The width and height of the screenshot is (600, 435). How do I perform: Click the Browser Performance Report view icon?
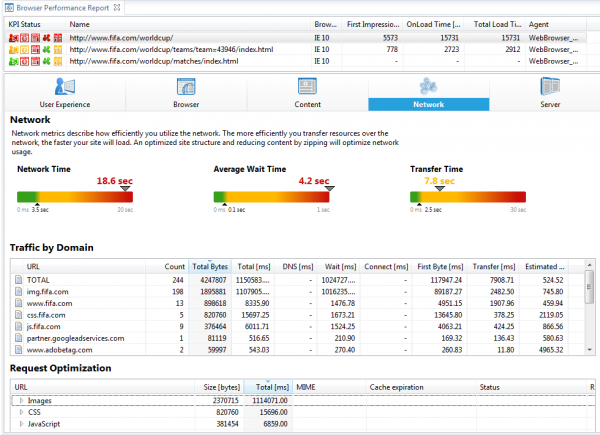click(9, 8)
